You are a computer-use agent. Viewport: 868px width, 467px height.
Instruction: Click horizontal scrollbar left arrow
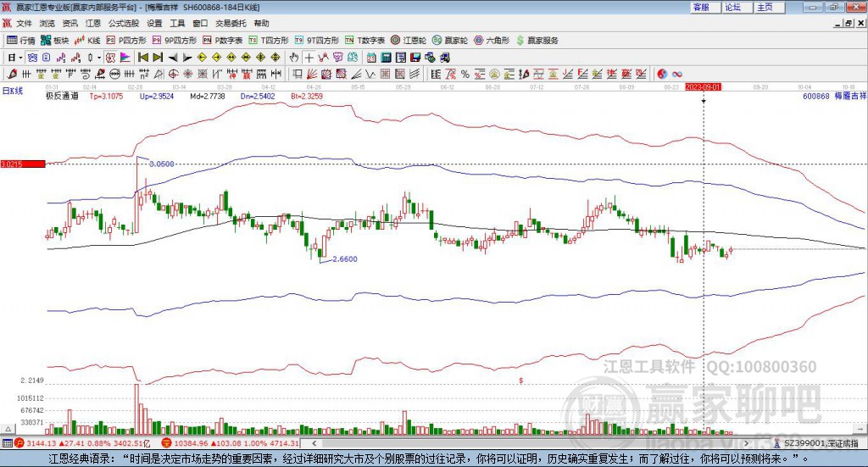pyautogui.click(x=314, y=443)
